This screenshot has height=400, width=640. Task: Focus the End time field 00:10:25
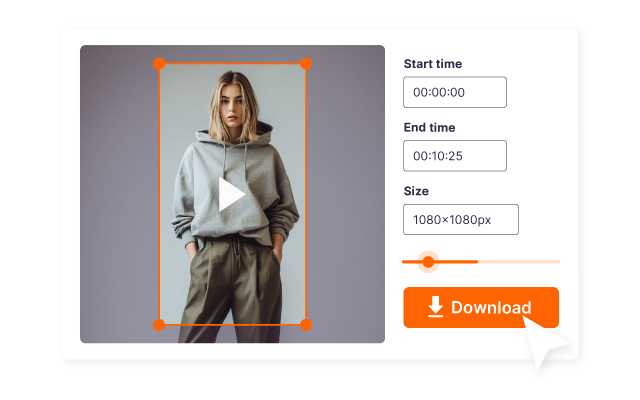tap(455, 156)
